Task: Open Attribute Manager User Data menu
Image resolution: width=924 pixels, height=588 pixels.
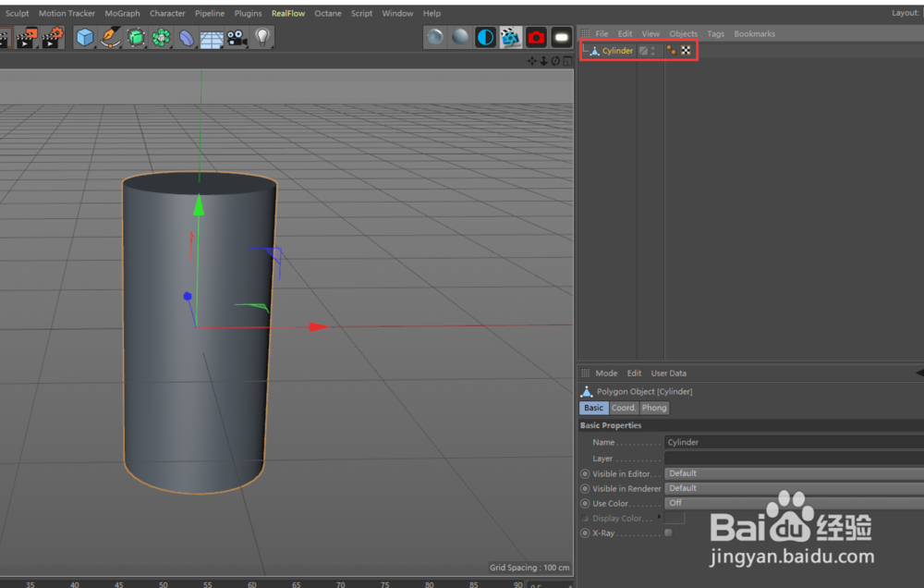Action: [x=668, y=373]
